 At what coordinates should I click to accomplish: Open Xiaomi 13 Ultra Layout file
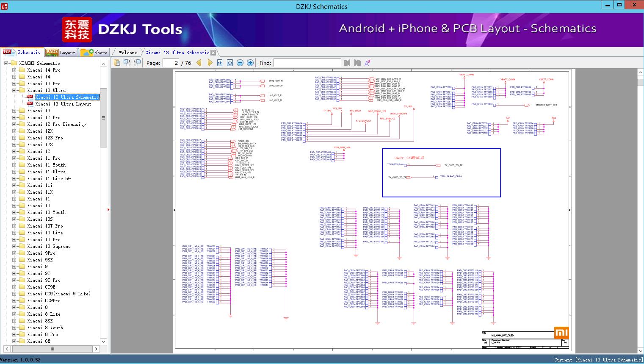(x=63, y=104)
